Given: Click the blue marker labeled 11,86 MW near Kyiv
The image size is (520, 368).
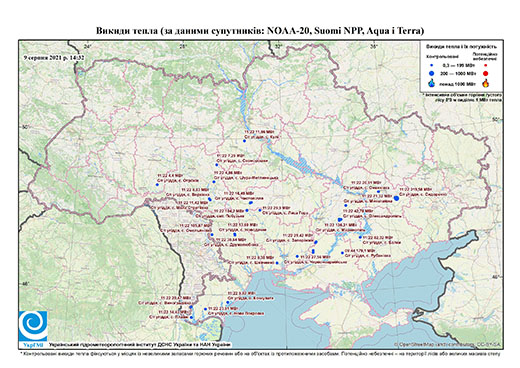Looking at the screenshot, I should pos(244,141).
